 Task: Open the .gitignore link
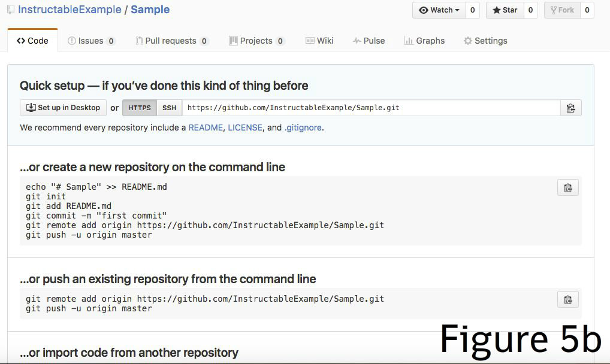[x=303, y=128]
